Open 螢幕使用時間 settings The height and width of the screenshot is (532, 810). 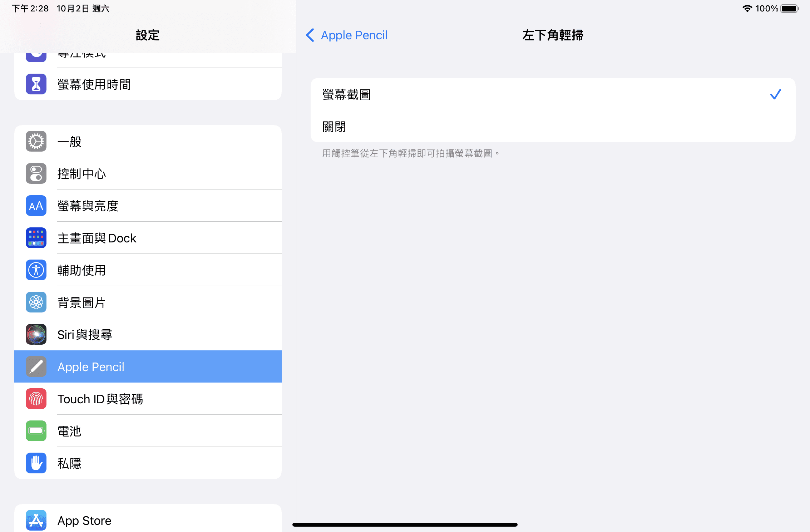point(148,84)
